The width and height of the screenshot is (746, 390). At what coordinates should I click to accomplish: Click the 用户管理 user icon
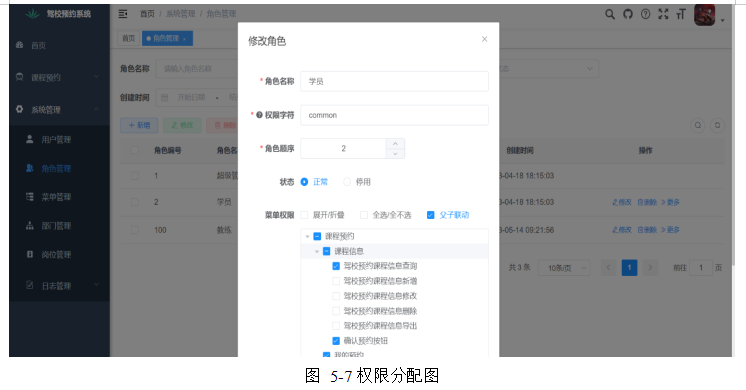(x=29, y=139)
